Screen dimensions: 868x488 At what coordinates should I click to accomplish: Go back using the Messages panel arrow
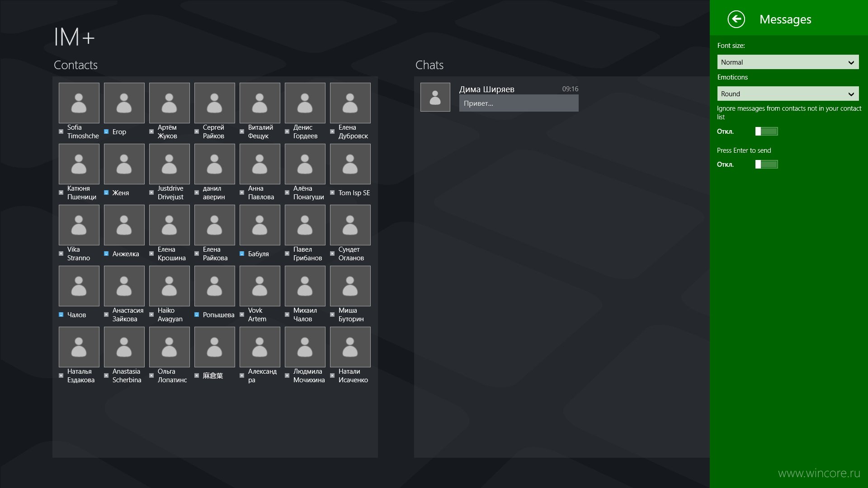coord(736,19)
